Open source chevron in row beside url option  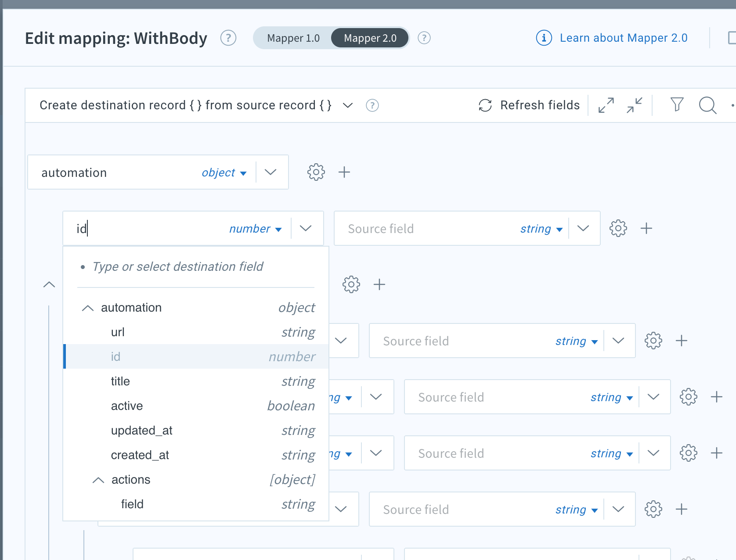coord(618,341)
